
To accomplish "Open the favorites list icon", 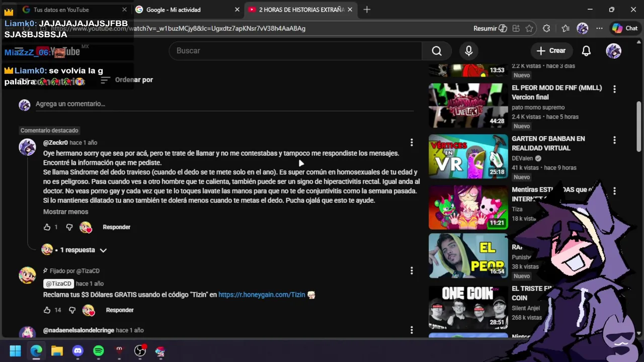I will pos(565,29).
